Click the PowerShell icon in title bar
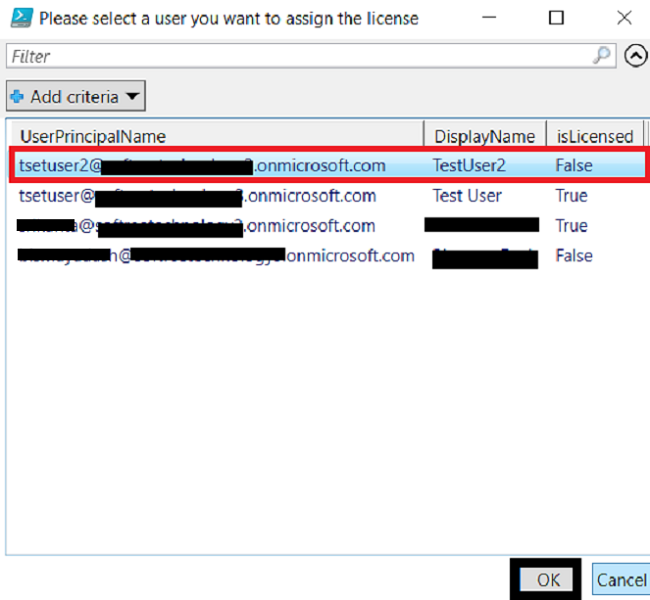The image size is (650, 600). 21,18
